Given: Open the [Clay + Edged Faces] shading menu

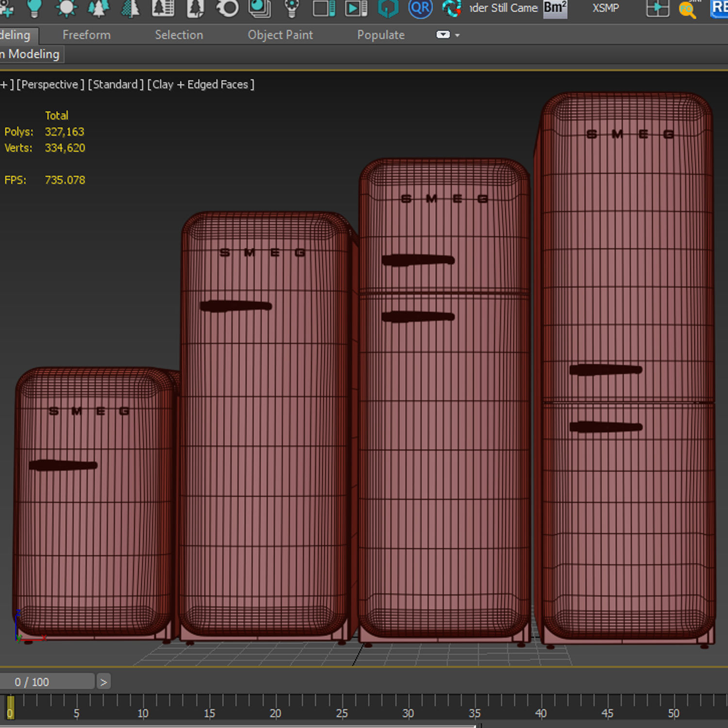Looking at the screenshot, I should [200, 84].
